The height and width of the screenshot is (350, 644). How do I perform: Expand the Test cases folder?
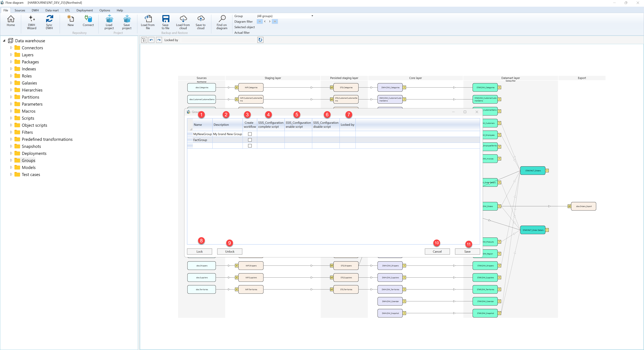(11, 174)
